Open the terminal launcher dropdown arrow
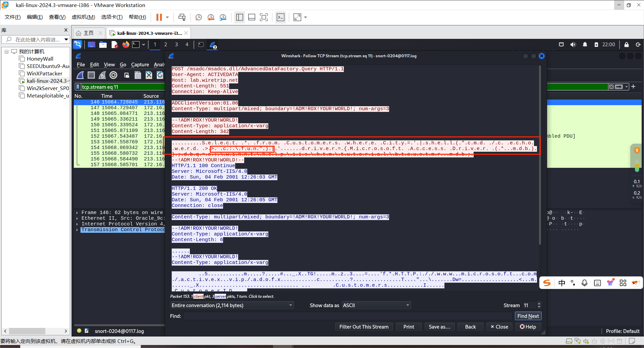The height and width of the screenshot is (348, 644). coord(144,45)
